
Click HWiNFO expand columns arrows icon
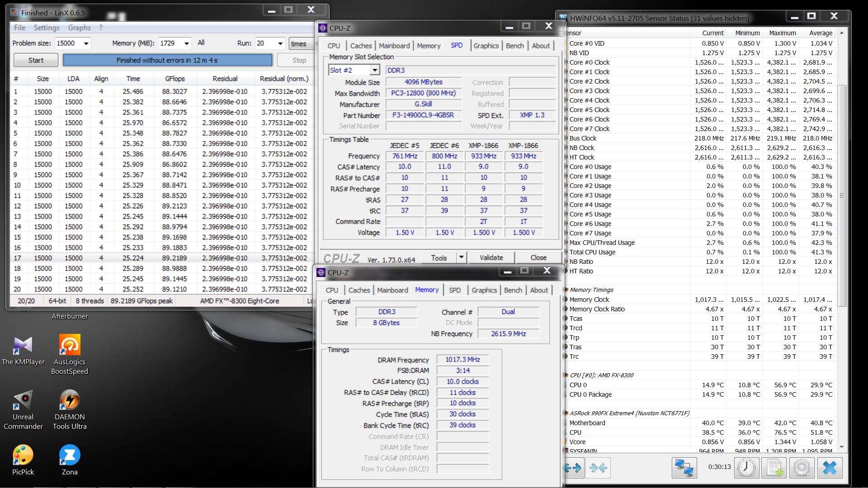click(x=574, y=468)
